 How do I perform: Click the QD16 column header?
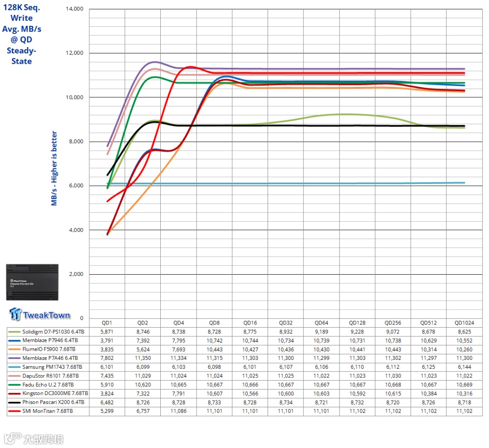pos(250,323)
